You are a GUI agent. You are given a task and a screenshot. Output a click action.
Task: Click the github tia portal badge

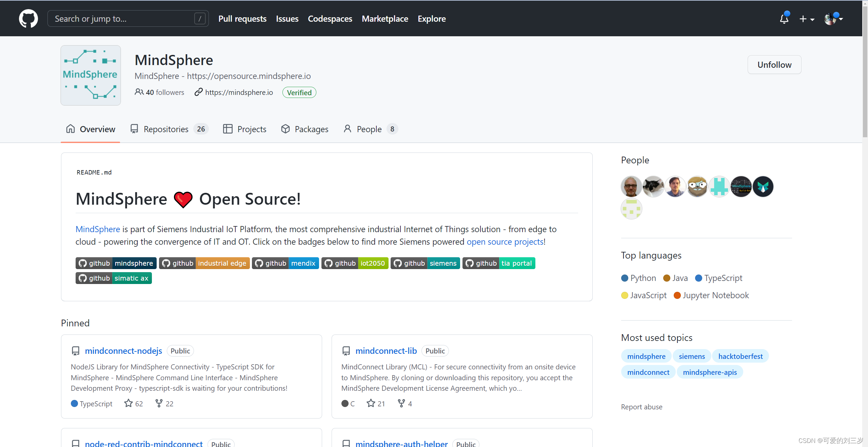[x=498, y=263]
